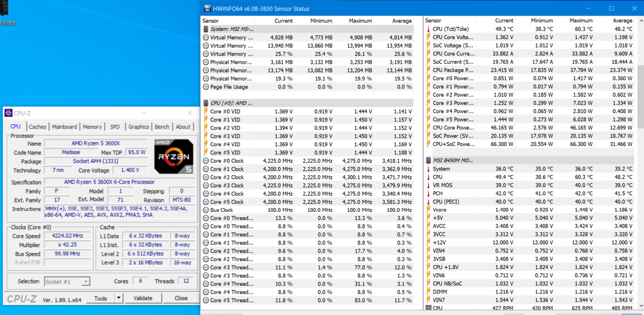
Task: Click the MSI B450M motherboard section icon
Action: (428, 161)
